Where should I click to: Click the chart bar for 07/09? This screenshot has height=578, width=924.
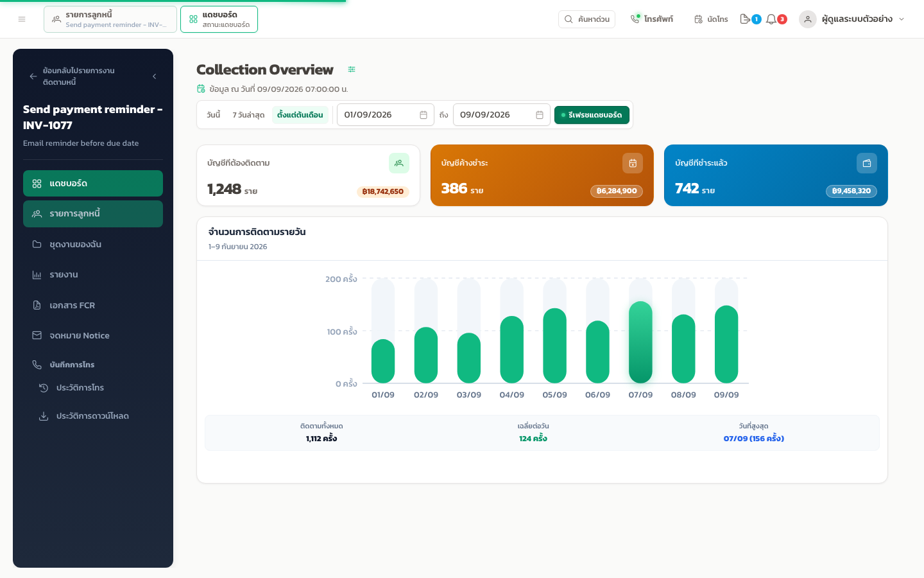coord(640,342)
